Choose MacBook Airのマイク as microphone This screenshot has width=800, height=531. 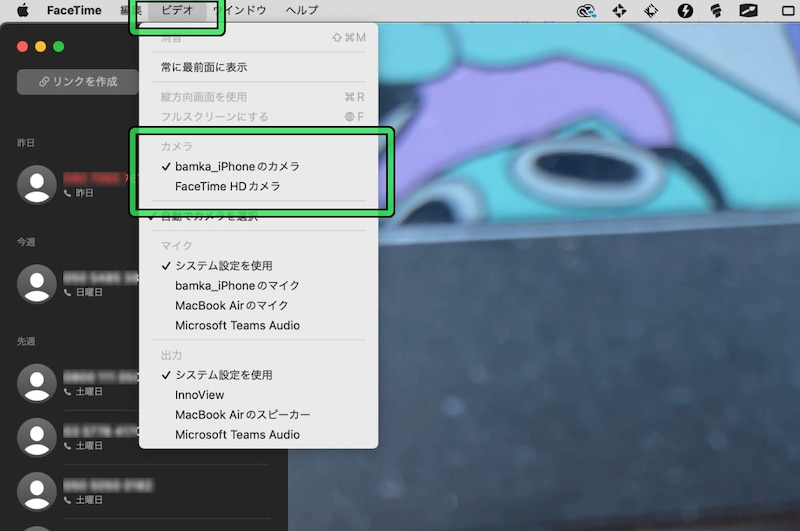tap(259, 306)
